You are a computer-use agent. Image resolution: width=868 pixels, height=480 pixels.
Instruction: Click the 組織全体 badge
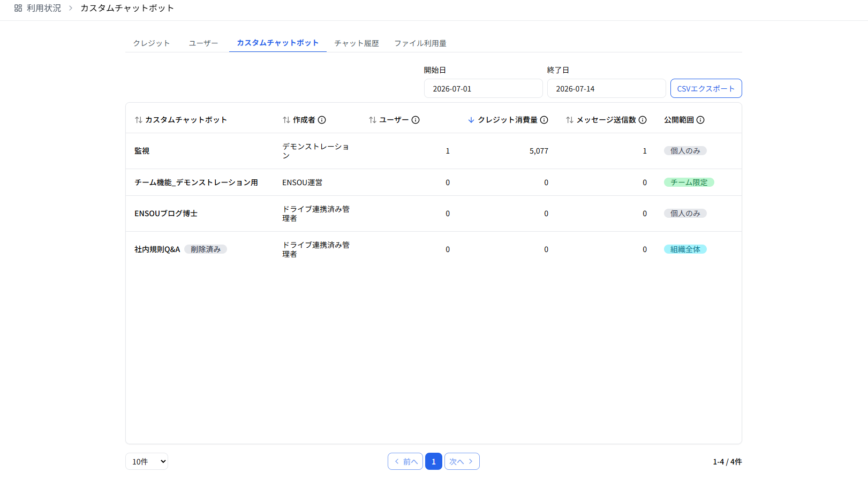pos(685,249)
